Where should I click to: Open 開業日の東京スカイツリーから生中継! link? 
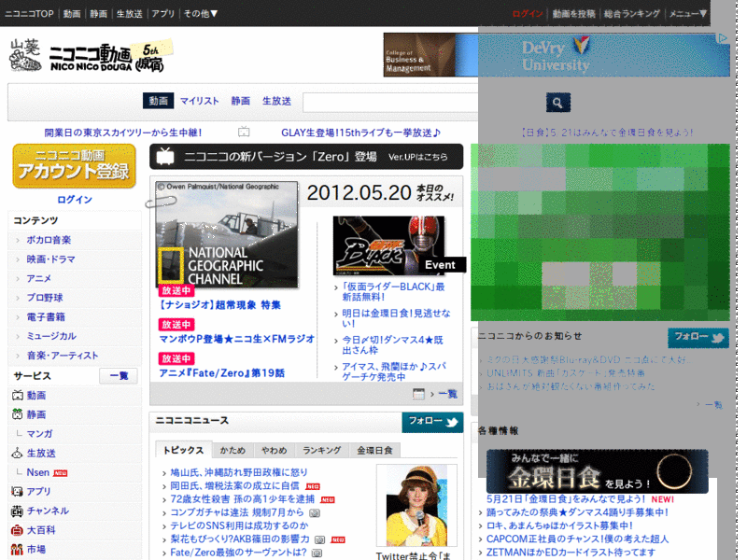(x=123, y=133)
